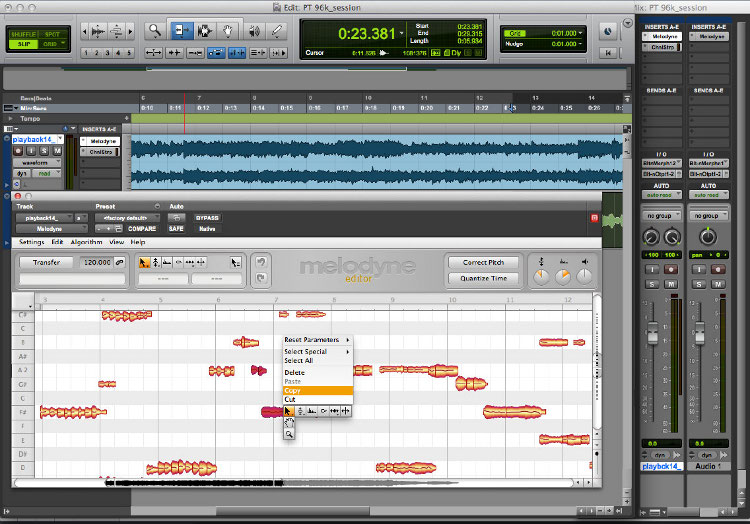Viewport: 750px width, 524px height.
Task: Open the Algorithm menu in Melodyne
Action: pos(87,242)
